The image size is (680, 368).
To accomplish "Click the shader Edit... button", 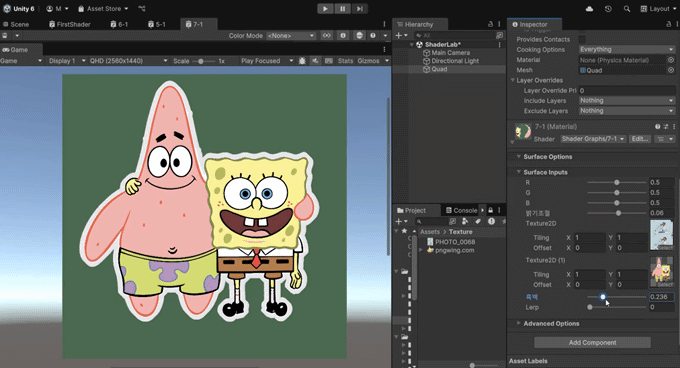I will click(640, 139).
